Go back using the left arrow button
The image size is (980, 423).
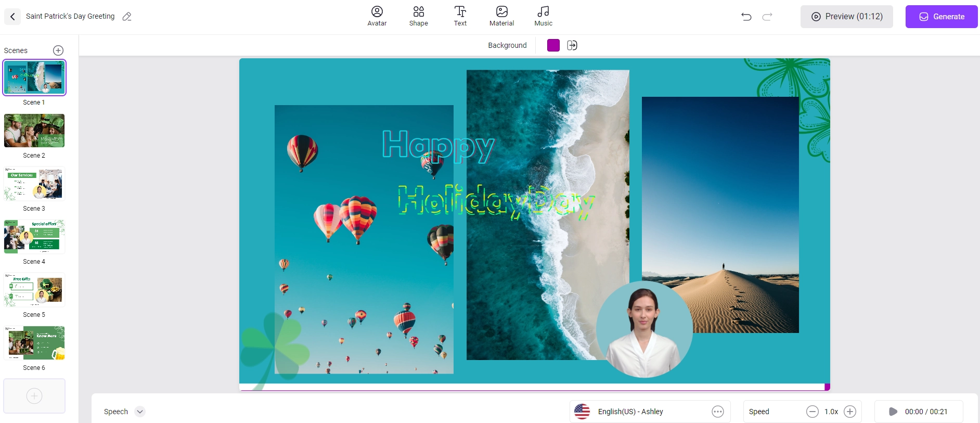(12, 17)
